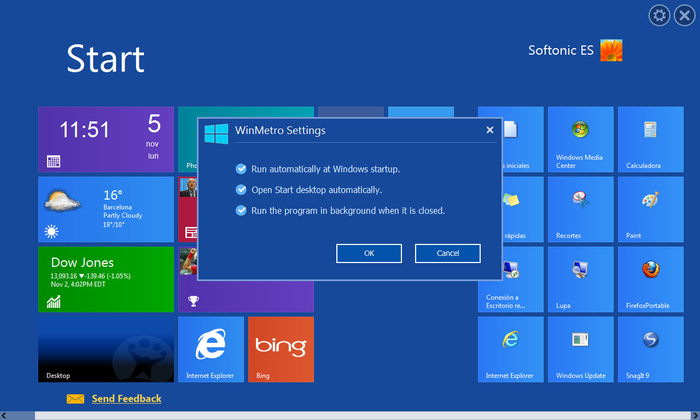
Task: Launch the Paint tile
Action: [650, 209]
